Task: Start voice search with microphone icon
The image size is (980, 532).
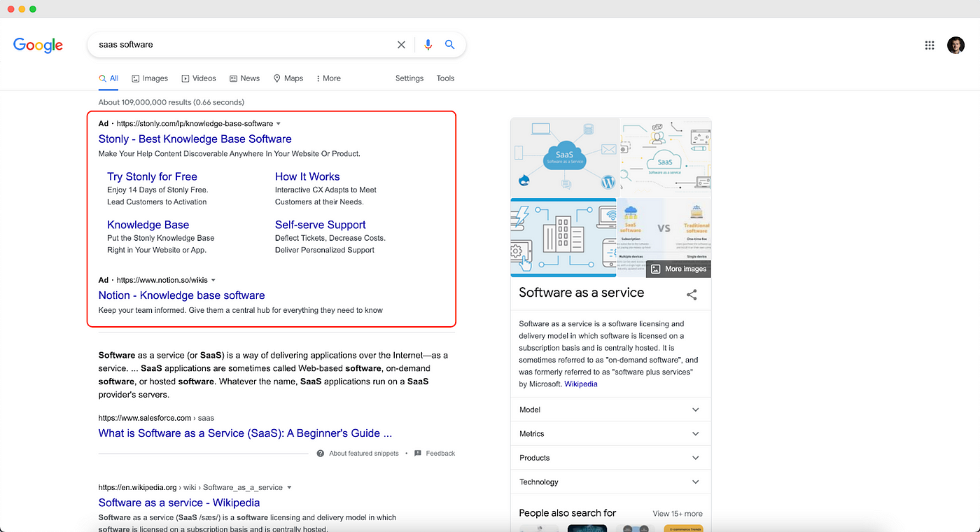Action: point(428,45)
